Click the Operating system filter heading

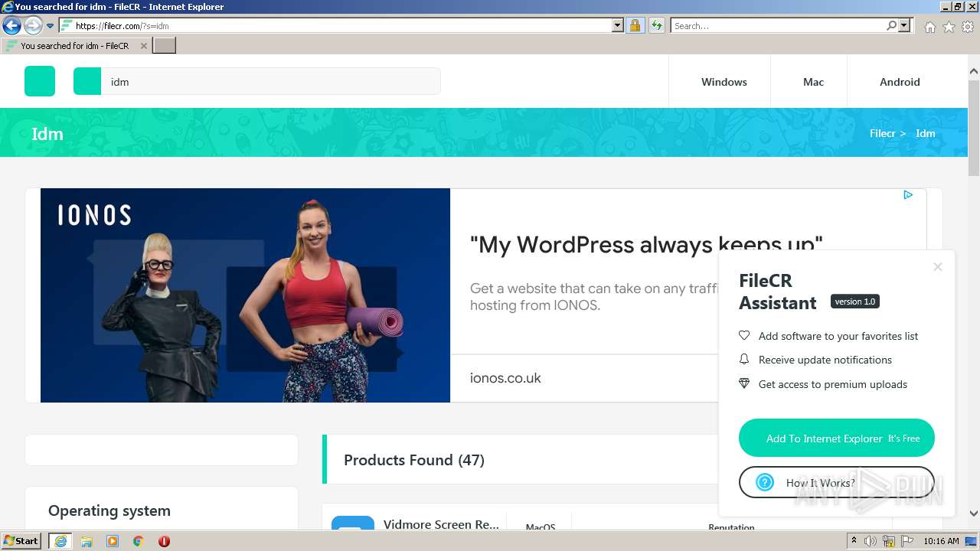(x=109, y=510)
